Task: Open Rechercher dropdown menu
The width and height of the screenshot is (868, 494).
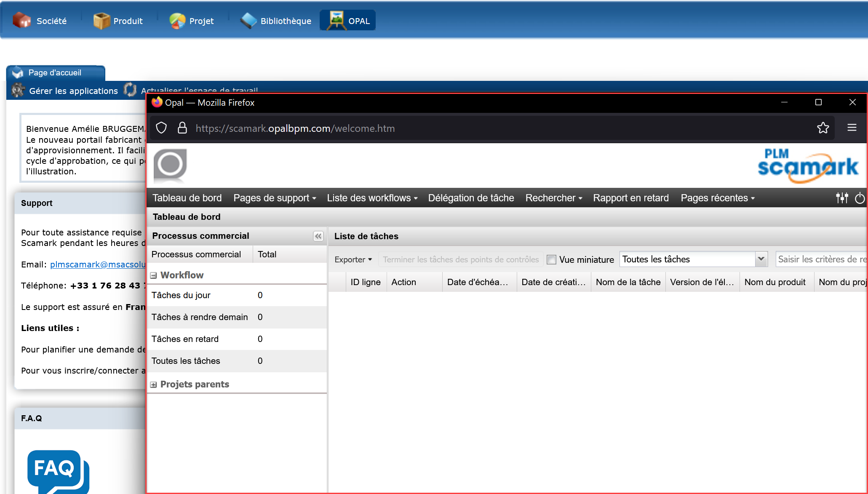Action: 554,198
